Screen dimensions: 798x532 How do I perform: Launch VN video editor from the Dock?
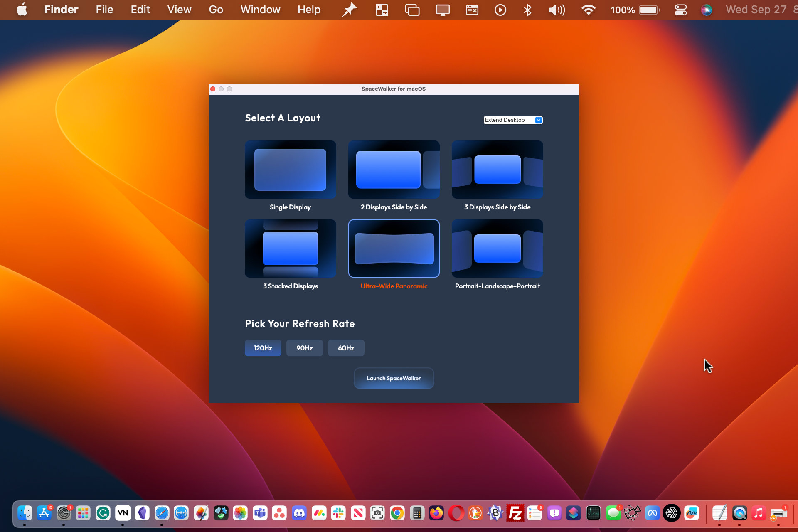pos(123,513)
